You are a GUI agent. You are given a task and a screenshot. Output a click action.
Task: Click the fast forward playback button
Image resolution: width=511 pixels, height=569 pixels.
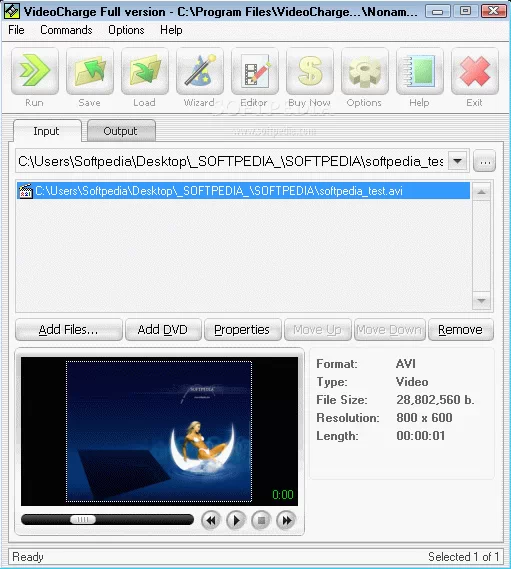pyautogui.click(x=286, y=521)
